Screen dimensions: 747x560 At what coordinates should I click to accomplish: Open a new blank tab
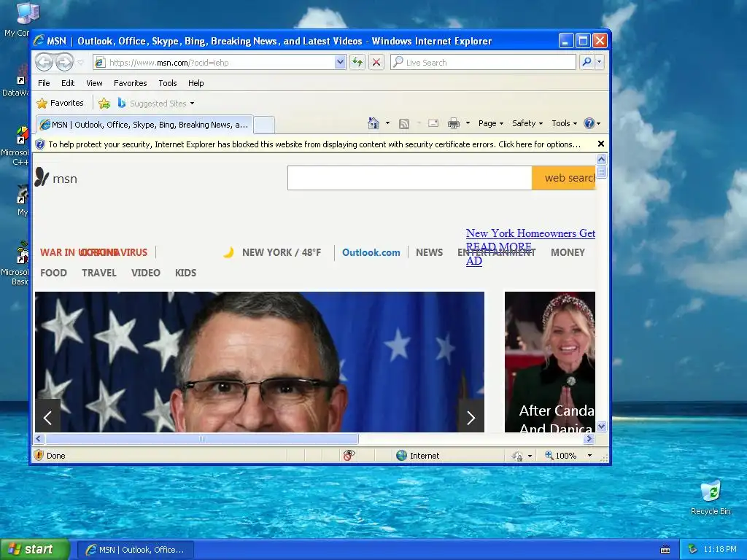pyautogui.click(x=264, y=125)
